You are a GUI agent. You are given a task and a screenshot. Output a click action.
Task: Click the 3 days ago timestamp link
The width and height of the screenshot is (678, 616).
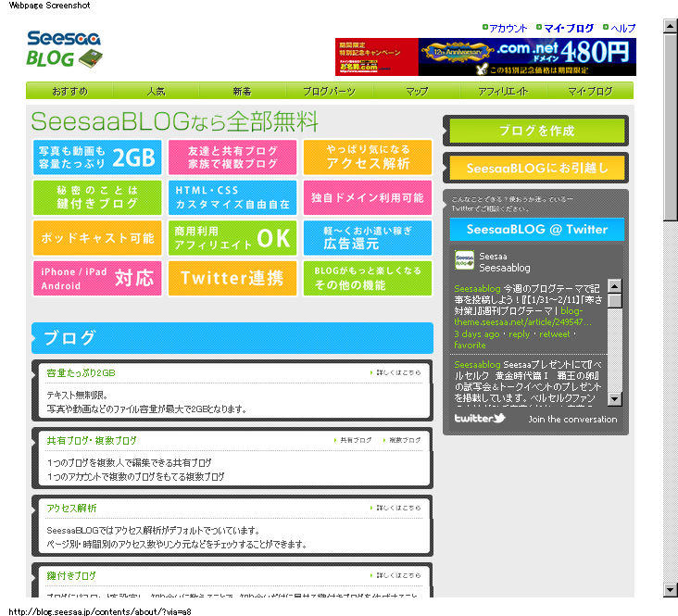click(x=476, y=334)
